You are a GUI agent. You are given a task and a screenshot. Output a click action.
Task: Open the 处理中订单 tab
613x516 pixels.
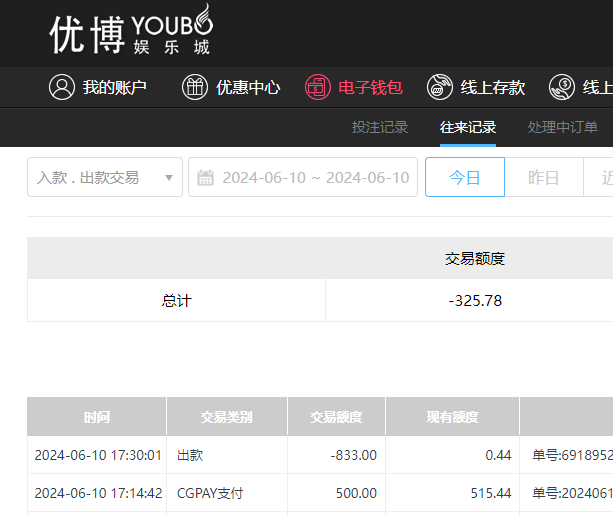coord(562,127)
